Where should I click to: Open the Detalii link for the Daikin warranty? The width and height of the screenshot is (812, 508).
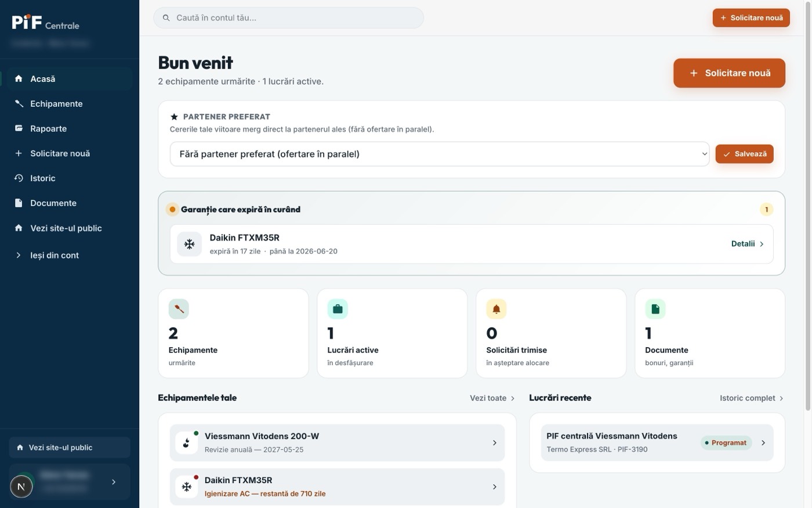tap(747, 244)
